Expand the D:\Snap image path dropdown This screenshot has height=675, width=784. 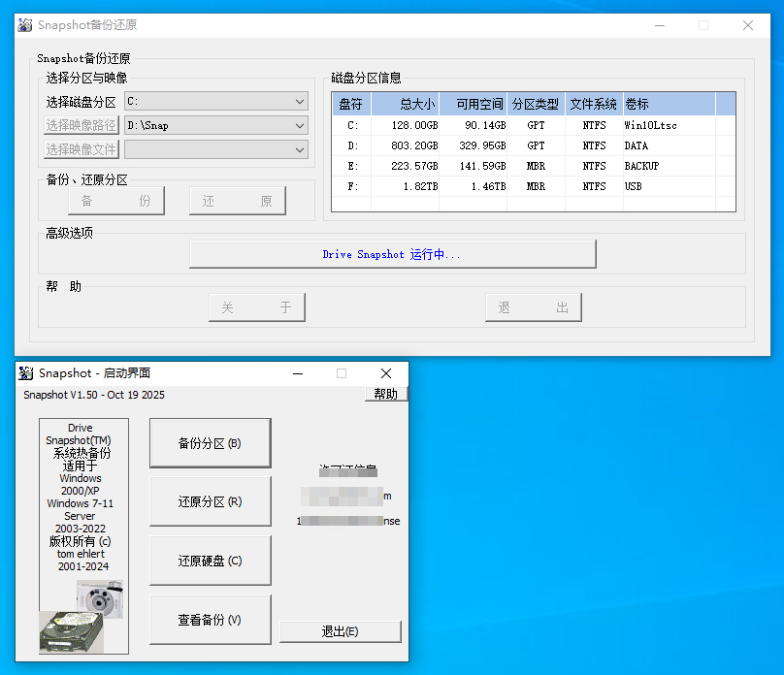click(x=216, y=125)
